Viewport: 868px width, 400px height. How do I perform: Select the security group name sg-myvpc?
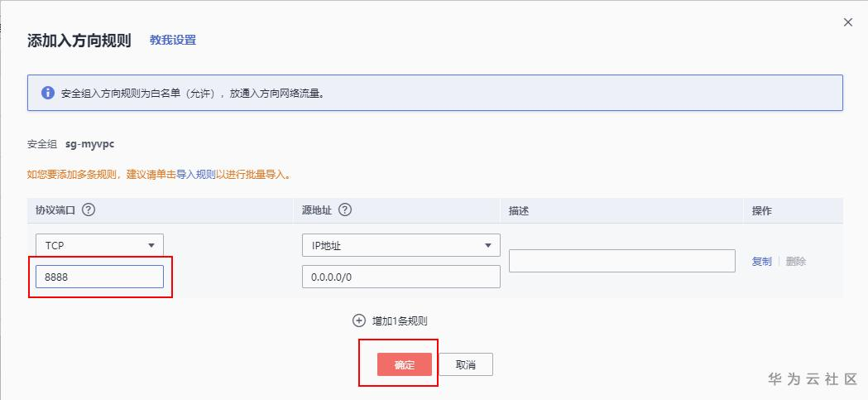click(89, 144)
